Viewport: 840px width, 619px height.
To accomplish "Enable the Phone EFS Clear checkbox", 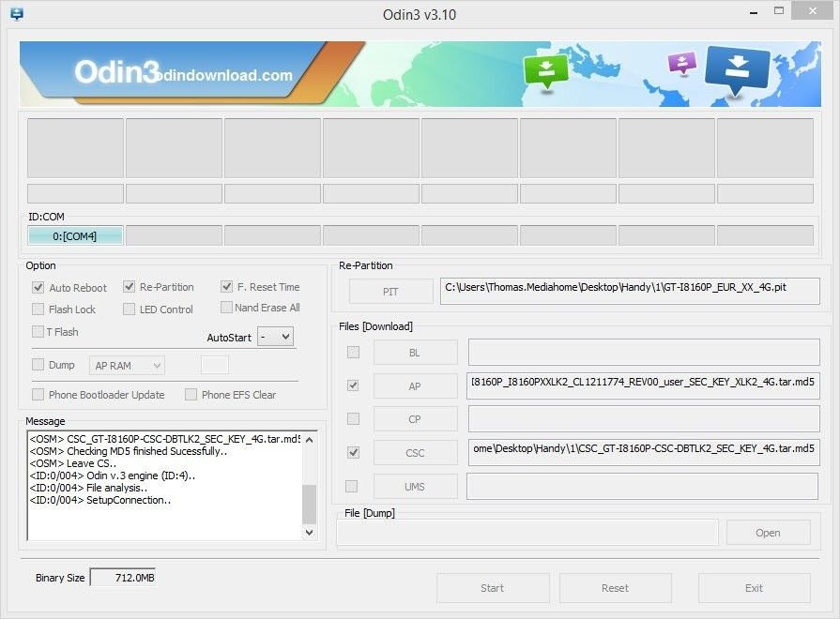I will click(x=191, y=395).
